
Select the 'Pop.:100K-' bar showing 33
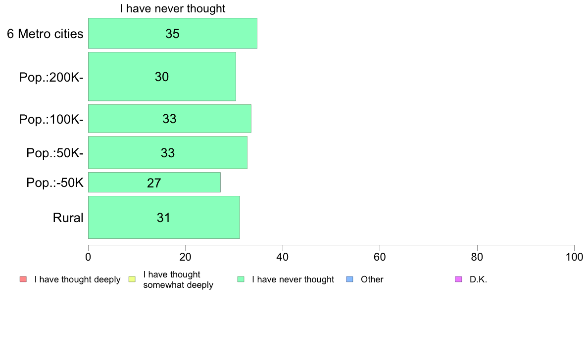pyautogui.click(x=169, y=119)
